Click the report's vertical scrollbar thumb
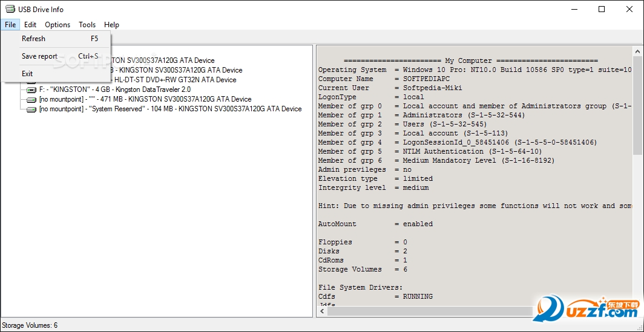The width and height of the screenshot is (644, 332). (637, 103)
